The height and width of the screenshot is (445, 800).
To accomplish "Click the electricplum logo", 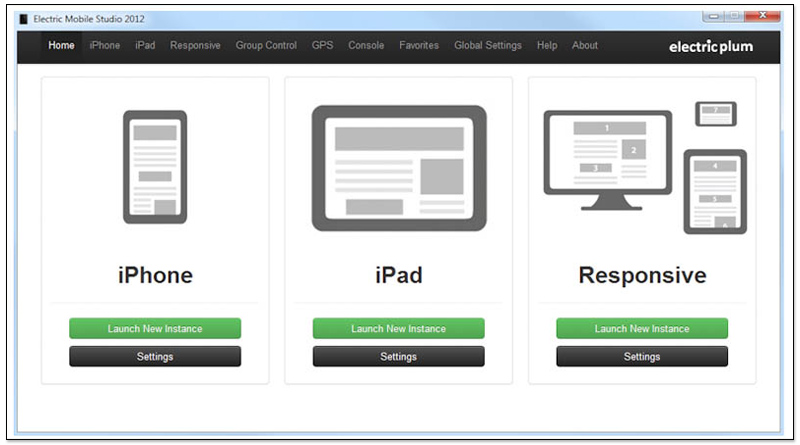I will click(711, 46).
